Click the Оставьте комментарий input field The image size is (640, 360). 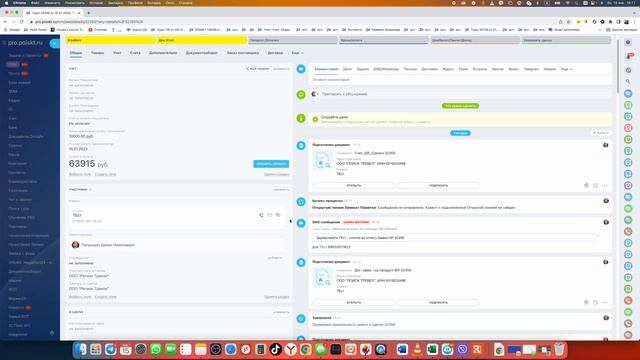(460, 80)
